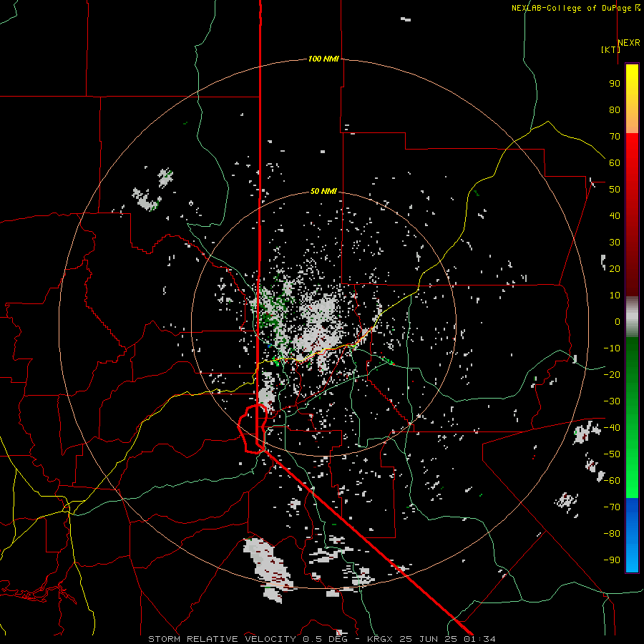Click the green band of the color bar
The image size is (644, 644).
click(x=632, y=417)
